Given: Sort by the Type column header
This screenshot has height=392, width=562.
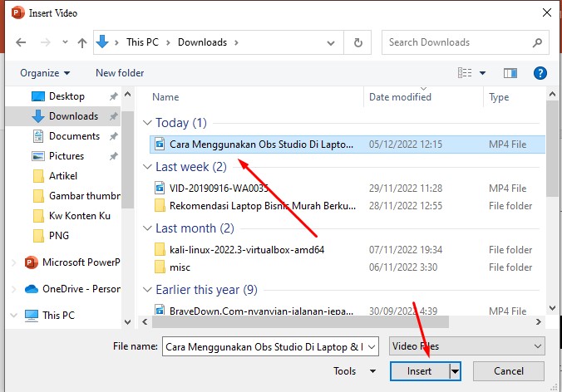Looking at the screenshot, I should click(x=499, y=97).
